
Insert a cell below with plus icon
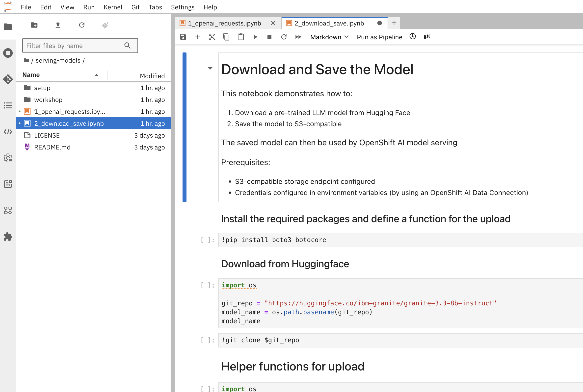(x=197, y=37)
